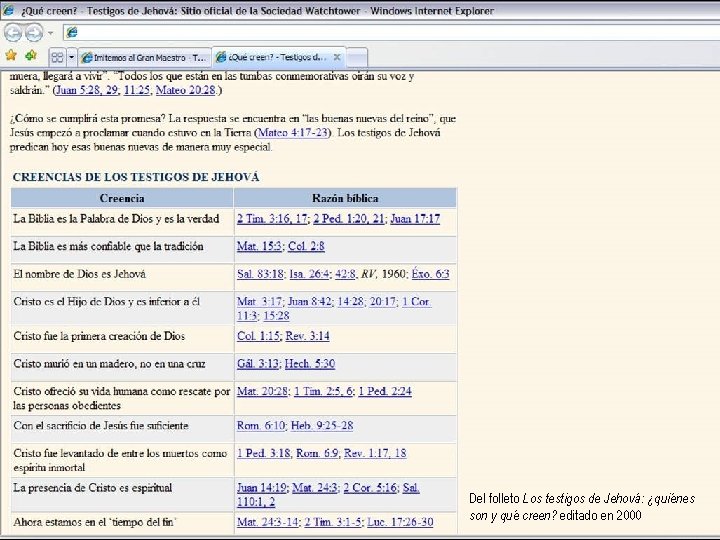
Task: Click the Rev. 3:14 link
Action: click(307, 336)
